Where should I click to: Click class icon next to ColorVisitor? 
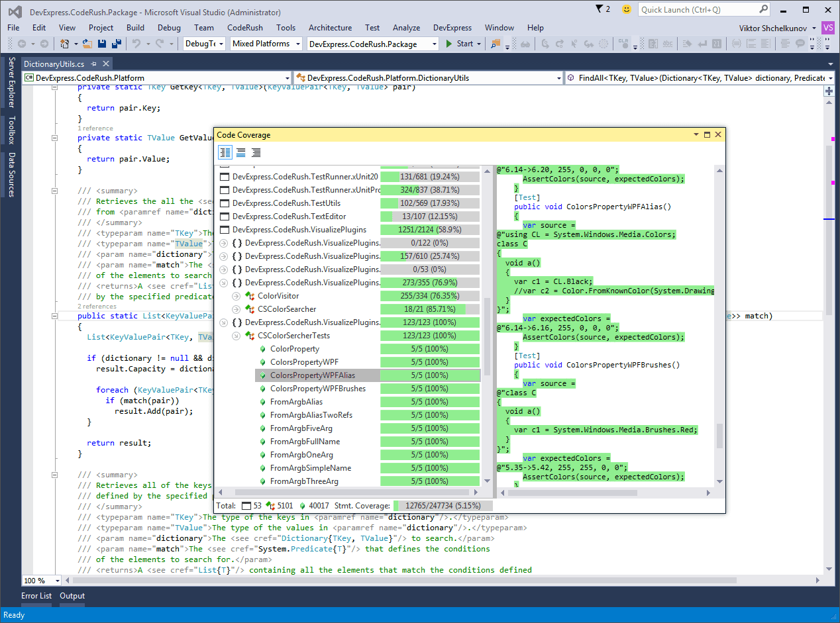coord(250,296)
